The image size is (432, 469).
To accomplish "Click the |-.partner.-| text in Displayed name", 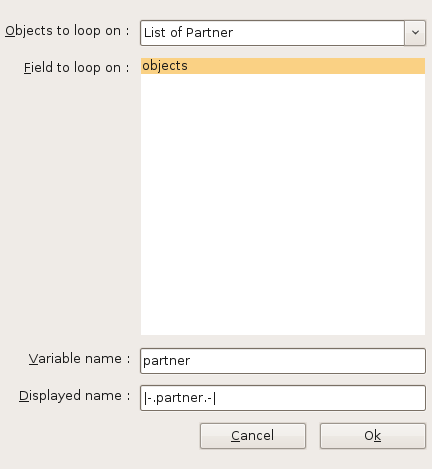I will click(x=180, y=398).
